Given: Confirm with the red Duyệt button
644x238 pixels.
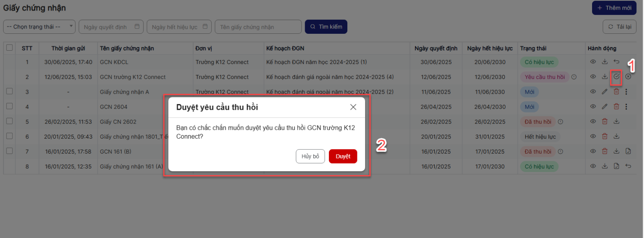Looking at the screenshot, I should tap(343, 156).
